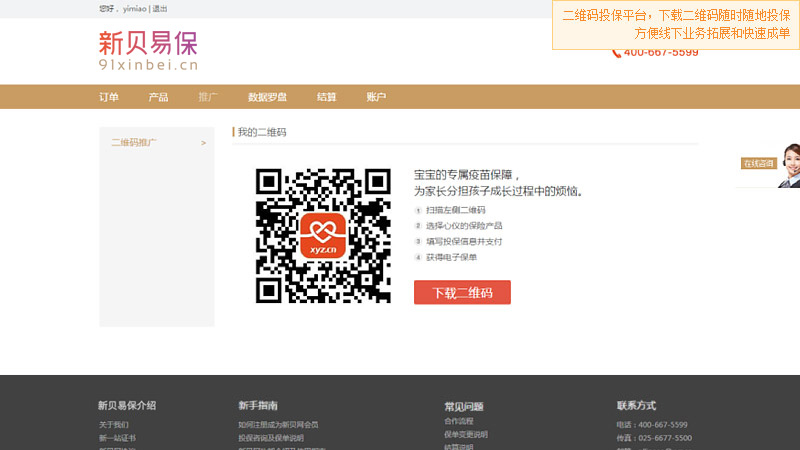Click the 合作流程 FAQ link
The image size is (800, 450).
click(x=459, y=421)
